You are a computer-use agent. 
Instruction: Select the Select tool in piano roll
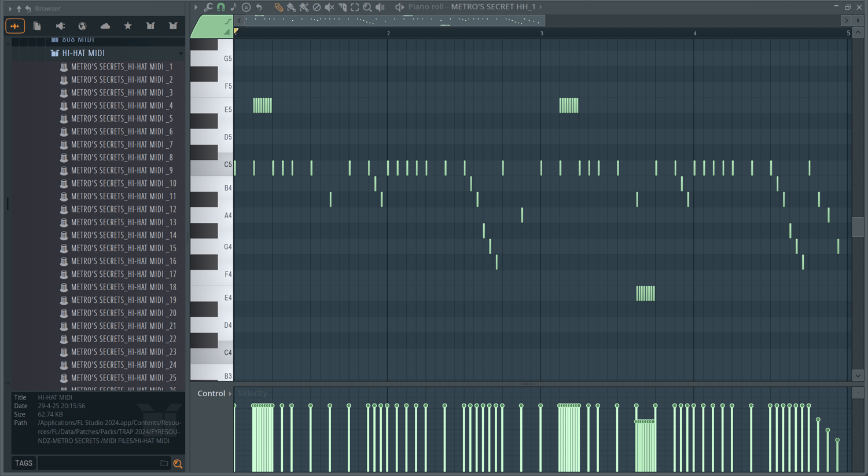(x=355, y=8)
